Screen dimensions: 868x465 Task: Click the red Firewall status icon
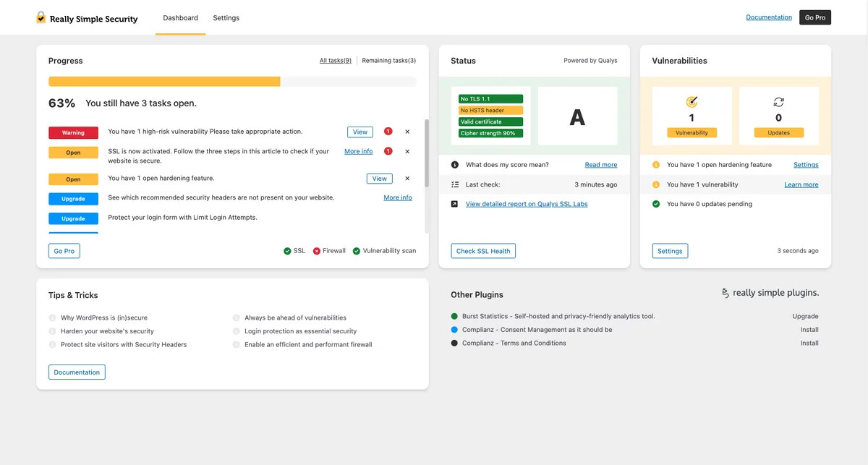tap(317, 251)
